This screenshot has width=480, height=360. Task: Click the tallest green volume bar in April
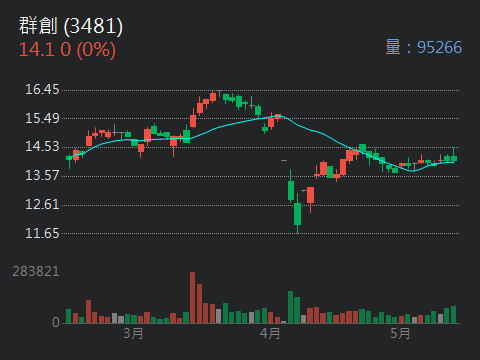pyautogui.click(x=291, y=307)
